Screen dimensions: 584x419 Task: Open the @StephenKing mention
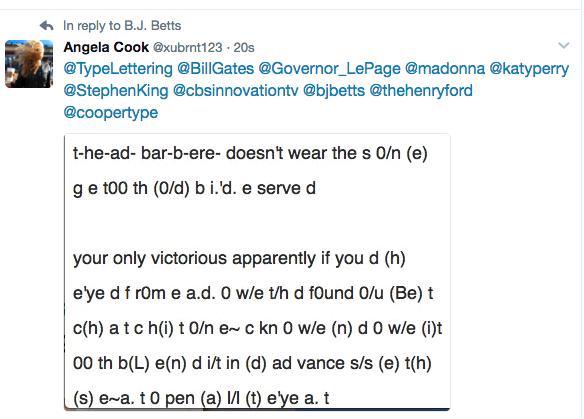116,91
